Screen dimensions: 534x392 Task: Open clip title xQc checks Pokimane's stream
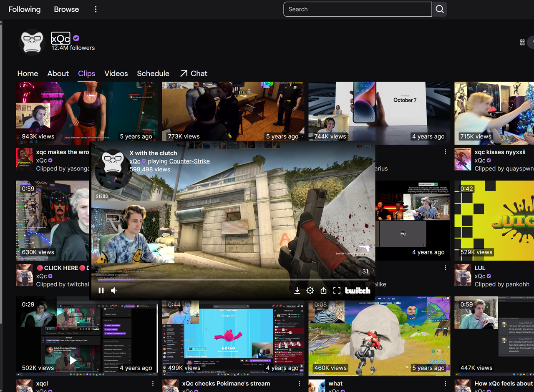(226, 383)
